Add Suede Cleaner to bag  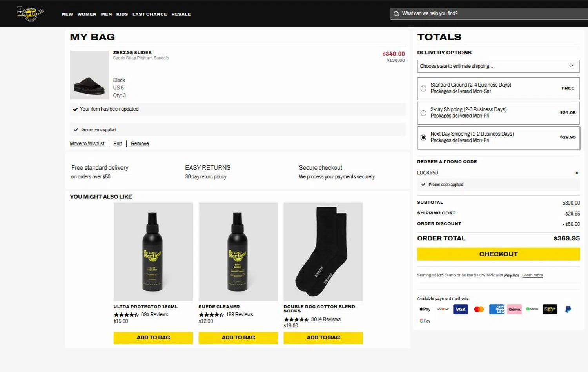pyautogui.click(x=238, y=338)
